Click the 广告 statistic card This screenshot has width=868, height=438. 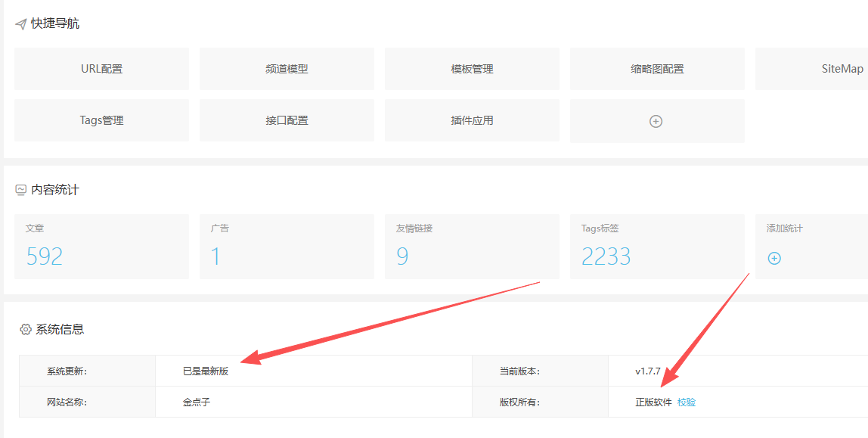point(216,256)
